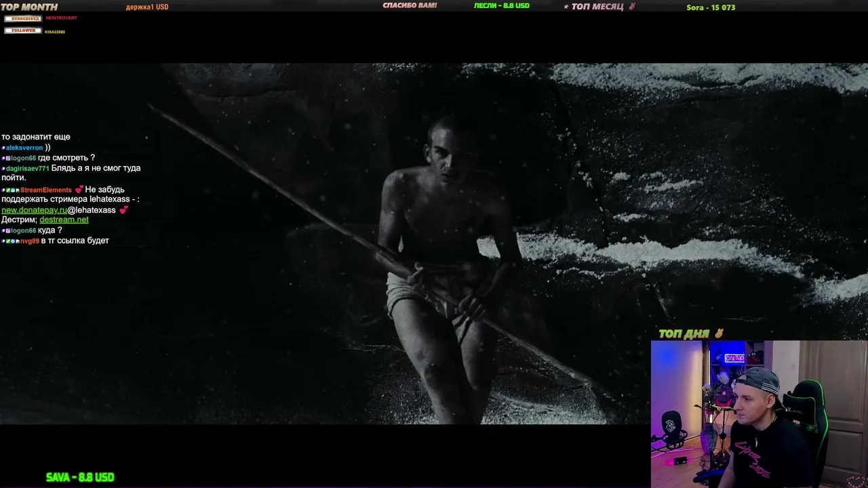Click the NEINTROVERT subscriber name
The height and width of the screenshot is (488, 868).
click(x=61, y=18)
